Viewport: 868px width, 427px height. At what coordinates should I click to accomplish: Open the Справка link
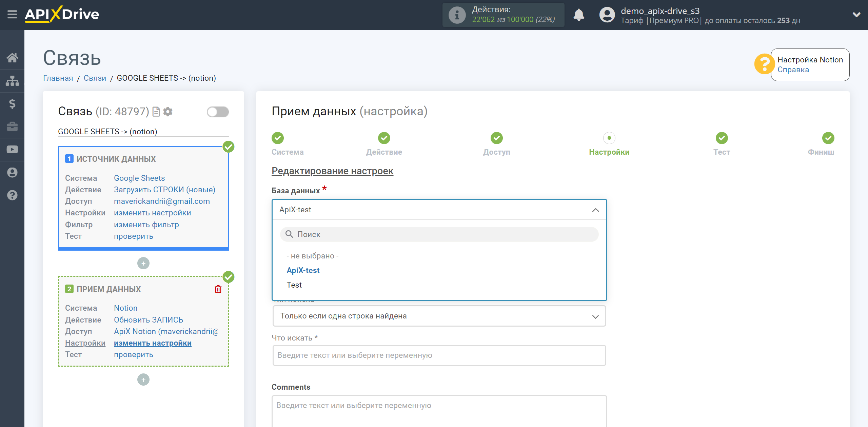coord(793,70)
